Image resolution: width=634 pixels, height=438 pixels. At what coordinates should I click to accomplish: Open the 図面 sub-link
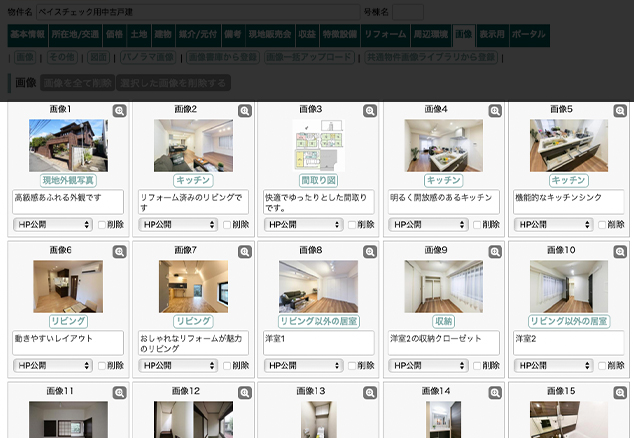99,57
